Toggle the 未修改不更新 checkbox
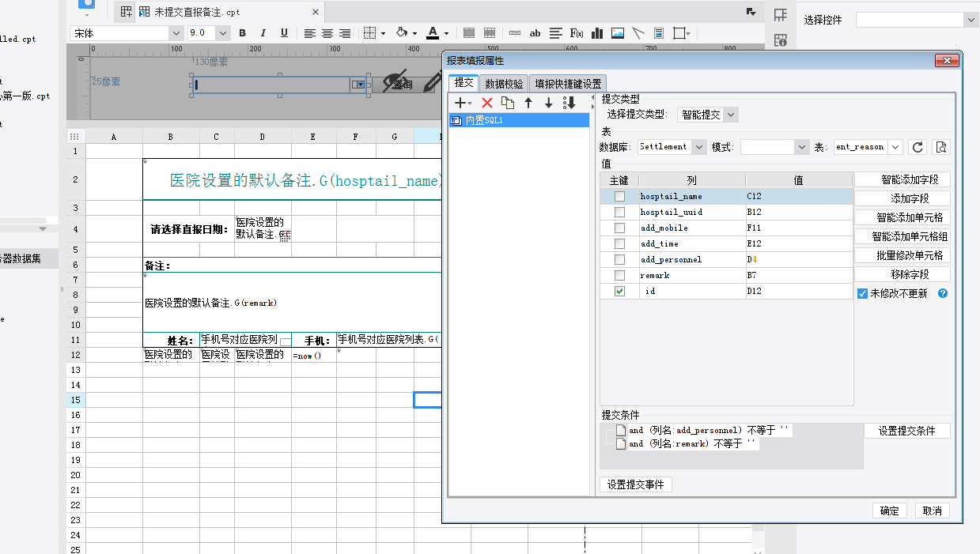This screenshot has width=980, height=554. click(863, 293)
